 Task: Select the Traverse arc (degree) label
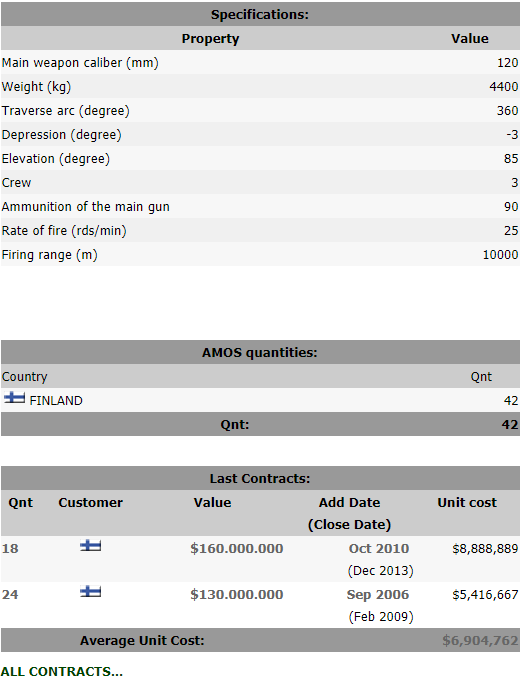tap(66, 111)
